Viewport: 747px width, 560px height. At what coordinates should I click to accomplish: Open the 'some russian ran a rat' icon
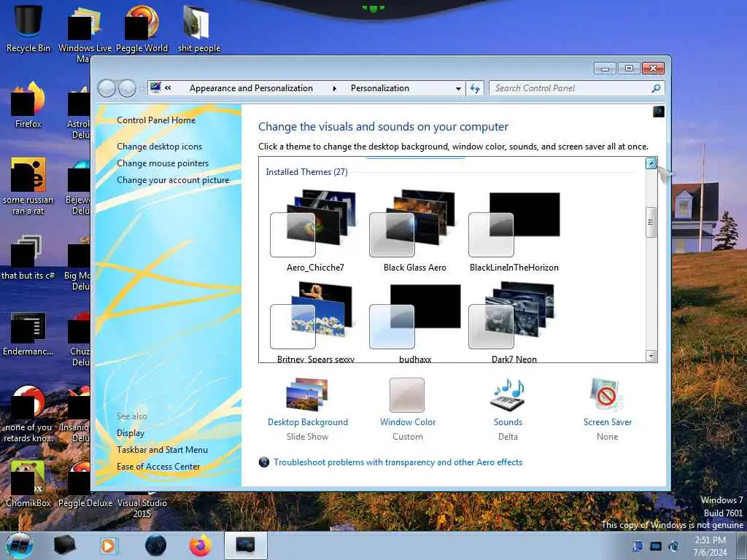[28, 186]
